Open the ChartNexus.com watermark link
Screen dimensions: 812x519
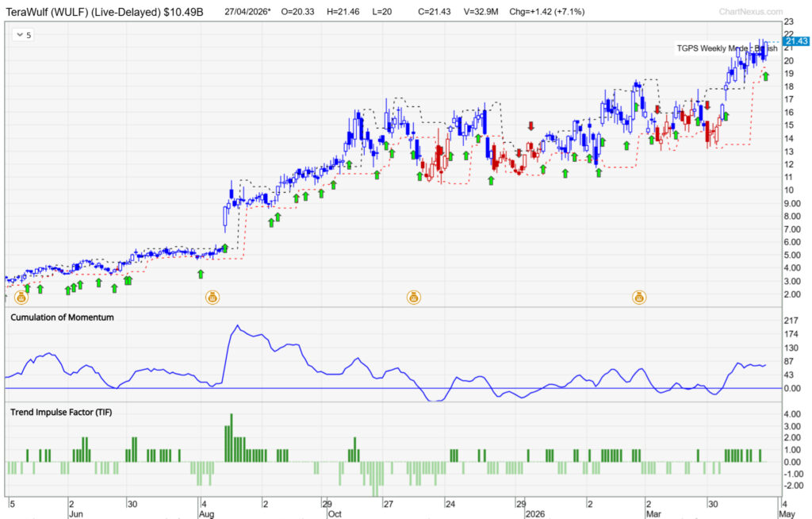click(750, 12)
